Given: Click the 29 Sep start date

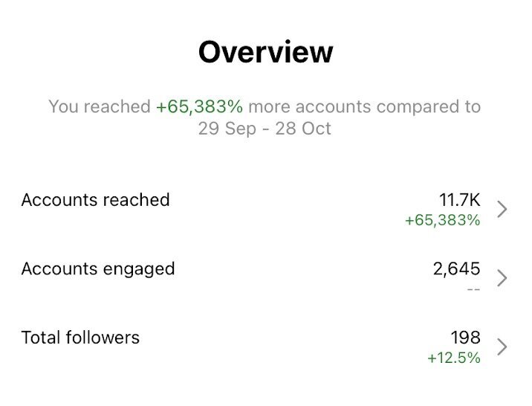Looking at the screenshot, I should pos(227,129).
